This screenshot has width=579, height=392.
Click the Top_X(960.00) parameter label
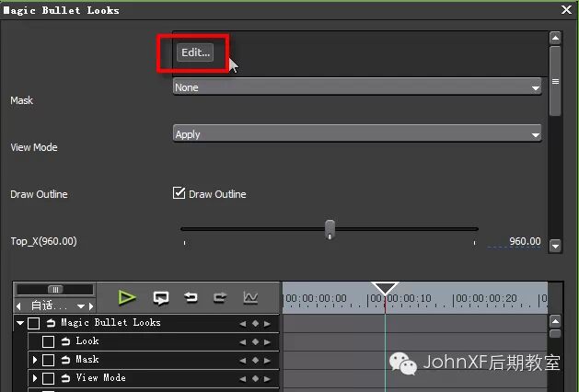[43, 241]
